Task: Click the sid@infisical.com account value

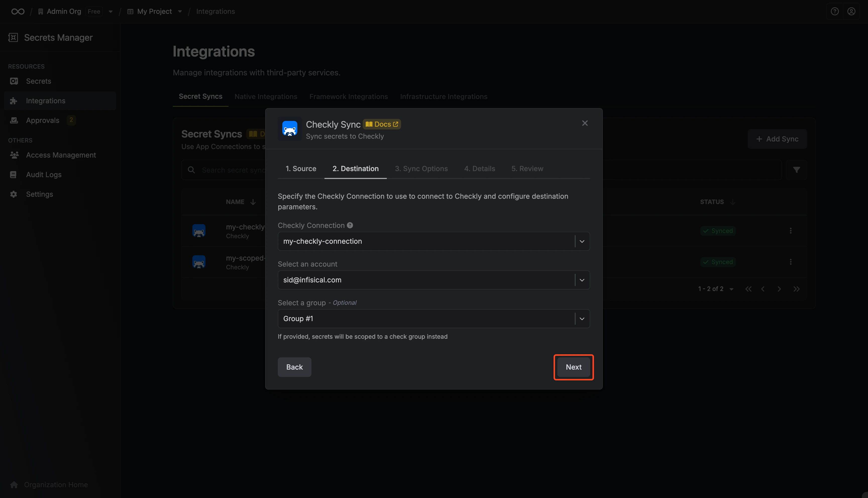Action: (312, 280)
